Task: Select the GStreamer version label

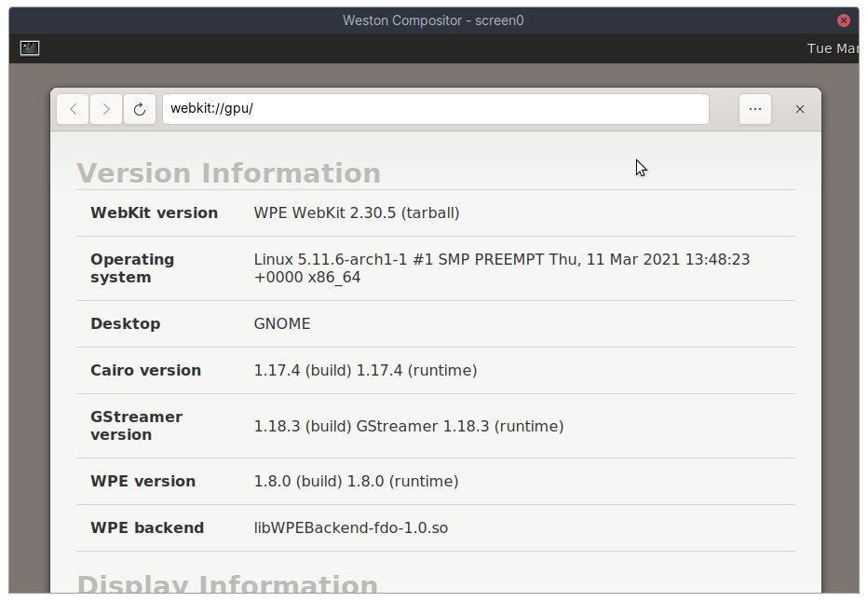Action: 136,425
